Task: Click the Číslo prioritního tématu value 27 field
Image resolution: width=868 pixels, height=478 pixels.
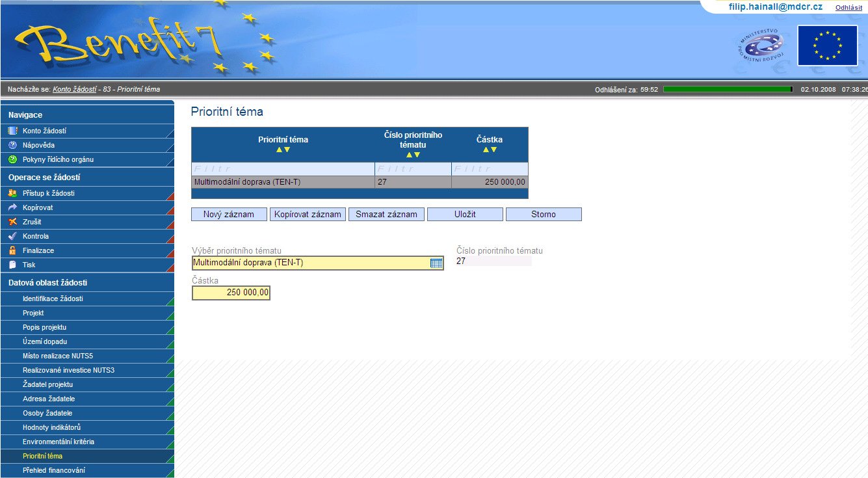Action: [493, 261]
